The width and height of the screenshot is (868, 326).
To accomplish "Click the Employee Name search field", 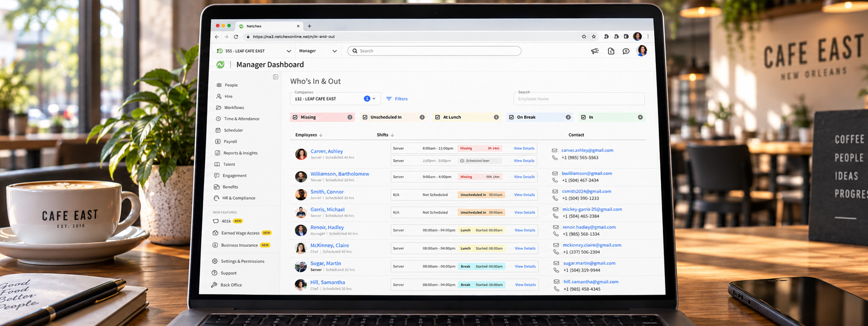I will 579,99.
